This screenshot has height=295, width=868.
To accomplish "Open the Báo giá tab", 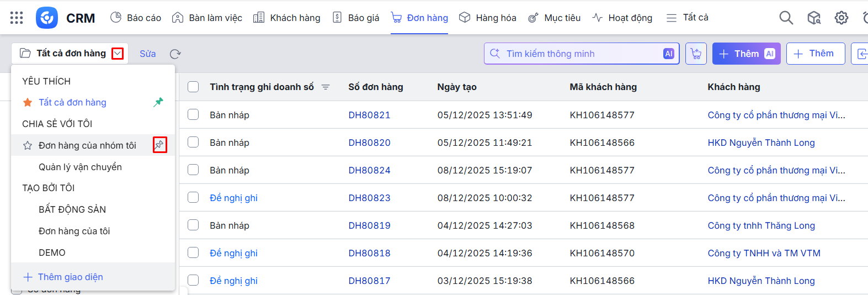I will click(x=356, y=18).
